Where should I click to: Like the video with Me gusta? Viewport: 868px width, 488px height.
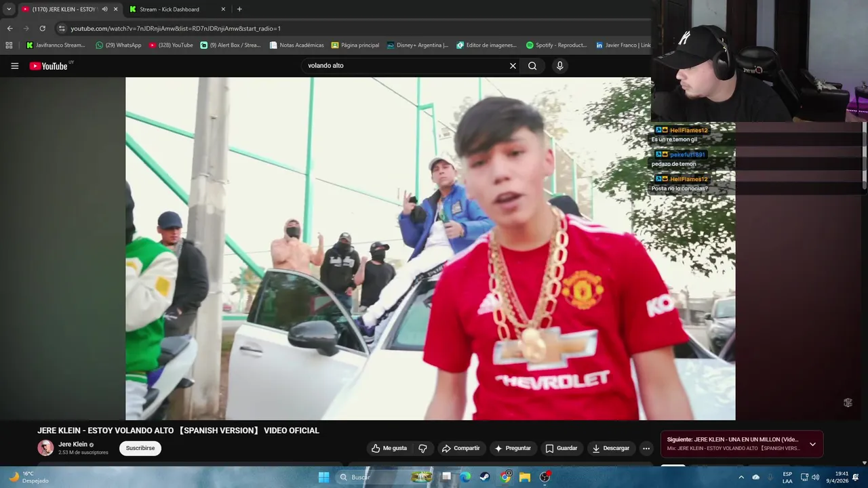389,448
